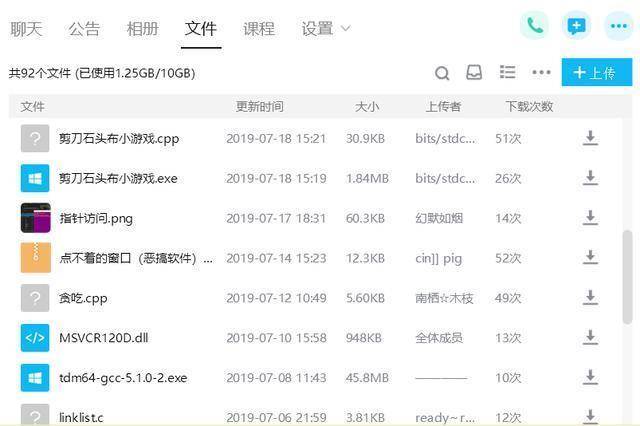Click the code icon of MSVCR120D.dll

pos(35,337)
